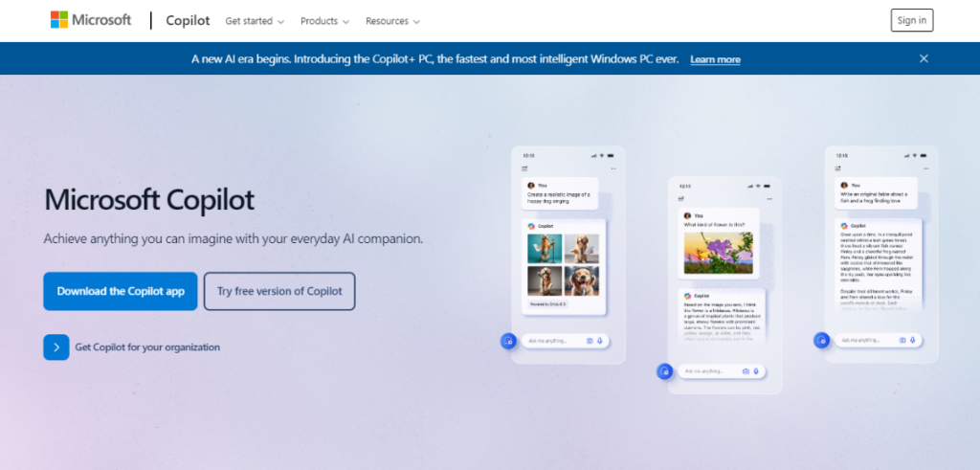The width and height of the screenshot is (980, 470).
Task: Click the camera icon in left phone
Action: pyautogui.click(x=590, y=341)
